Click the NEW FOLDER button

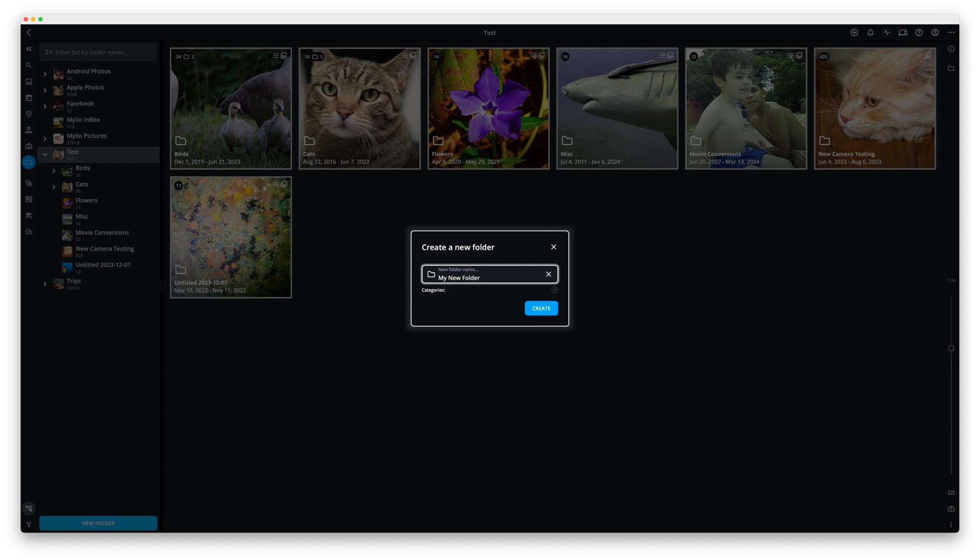coord(98,523)
